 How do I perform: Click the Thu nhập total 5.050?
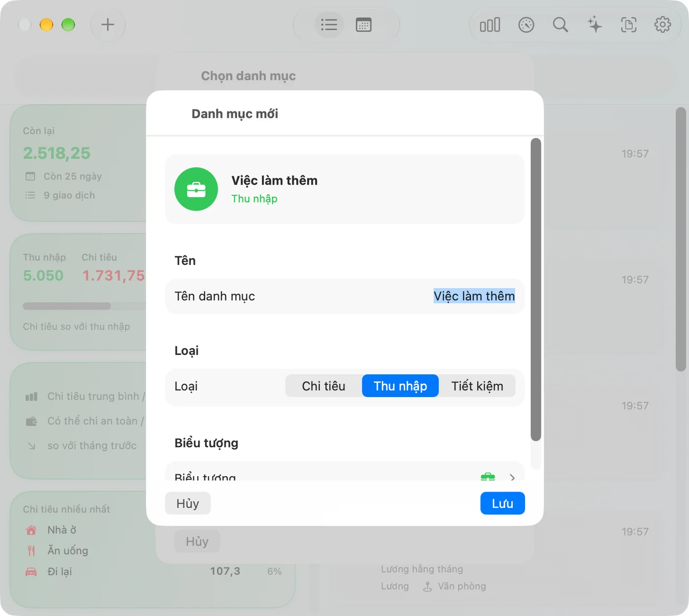coord(43,276)
